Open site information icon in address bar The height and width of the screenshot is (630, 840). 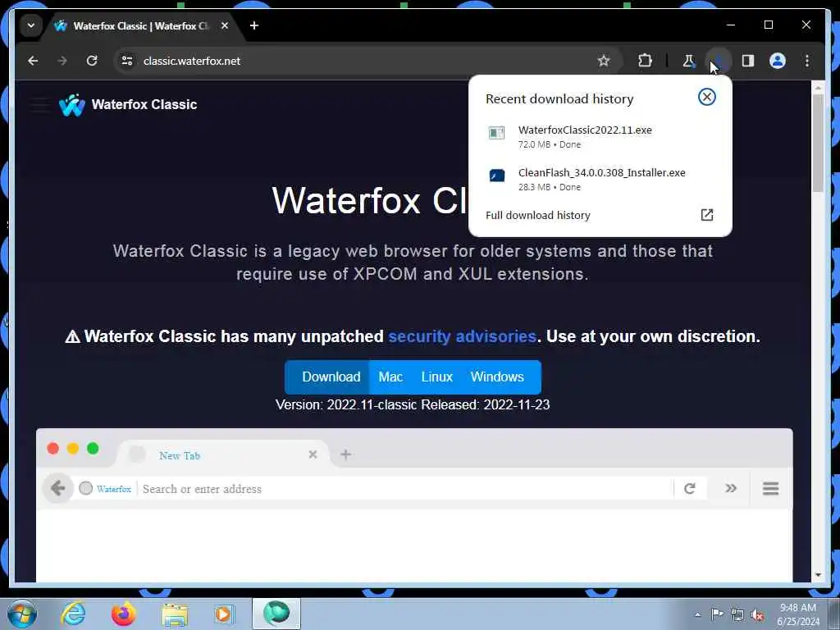coord(127,61)
